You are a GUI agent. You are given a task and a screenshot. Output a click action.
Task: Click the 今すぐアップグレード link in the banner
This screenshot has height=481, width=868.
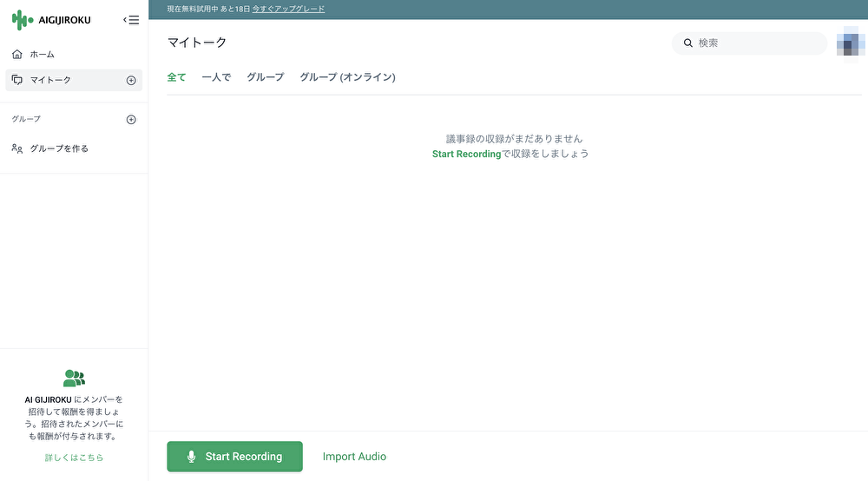coord(288,9)
